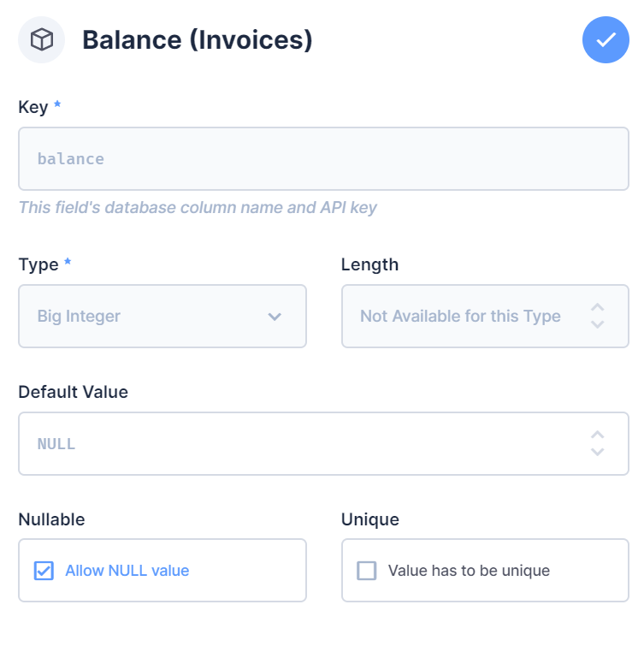The width and height of the screenshot is (644, 652).
Task: Open the Type dropdown showing Big Integer
Action: [154, 317]
